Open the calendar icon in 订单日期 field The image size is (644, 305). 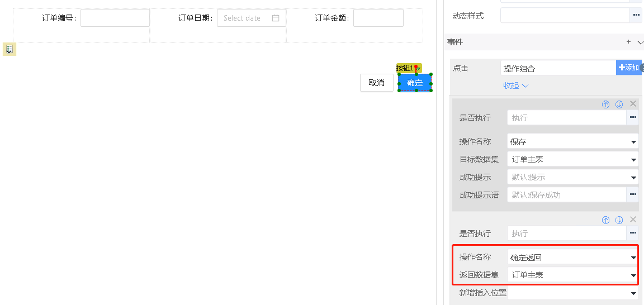point(276,18)
